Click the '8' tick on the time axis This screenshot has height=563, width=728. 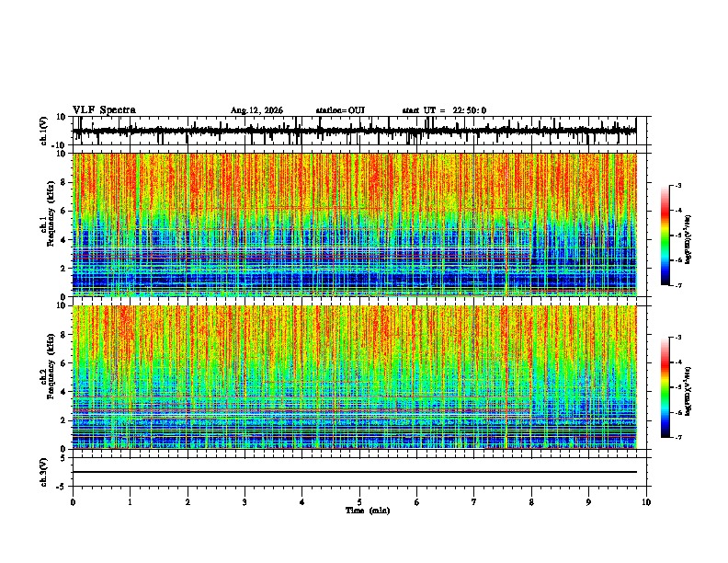[531, 502]
